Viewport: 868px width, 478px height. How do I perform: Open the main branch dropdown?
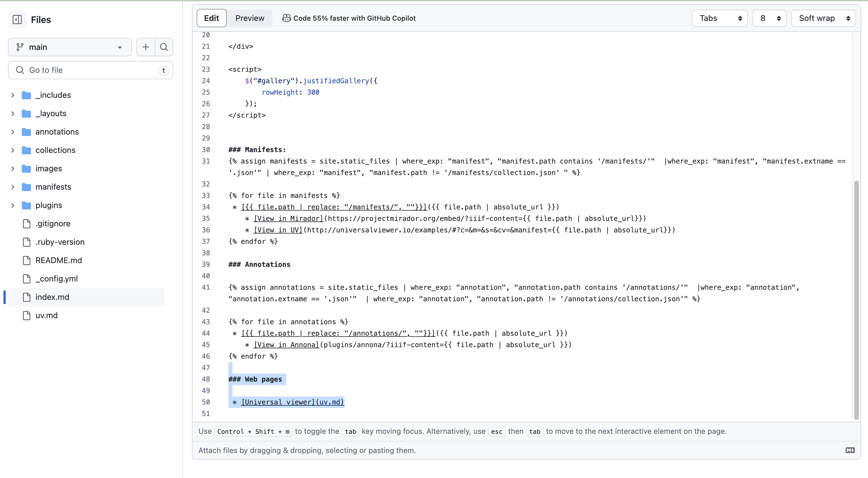coord(70,47)
